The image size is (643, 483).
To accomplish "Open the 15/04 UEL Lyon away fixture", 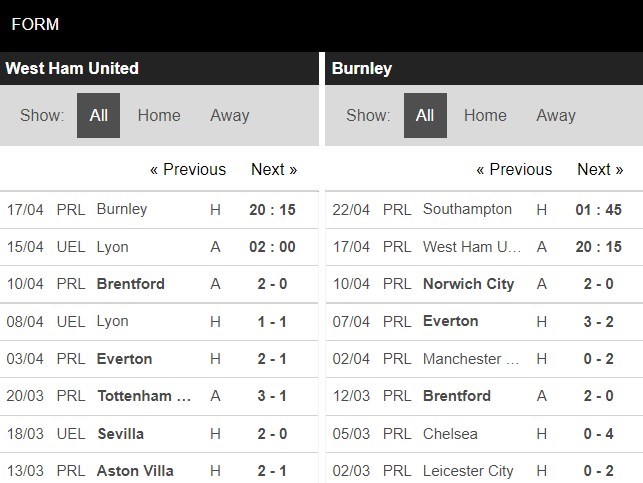I will tap(159, 247).
